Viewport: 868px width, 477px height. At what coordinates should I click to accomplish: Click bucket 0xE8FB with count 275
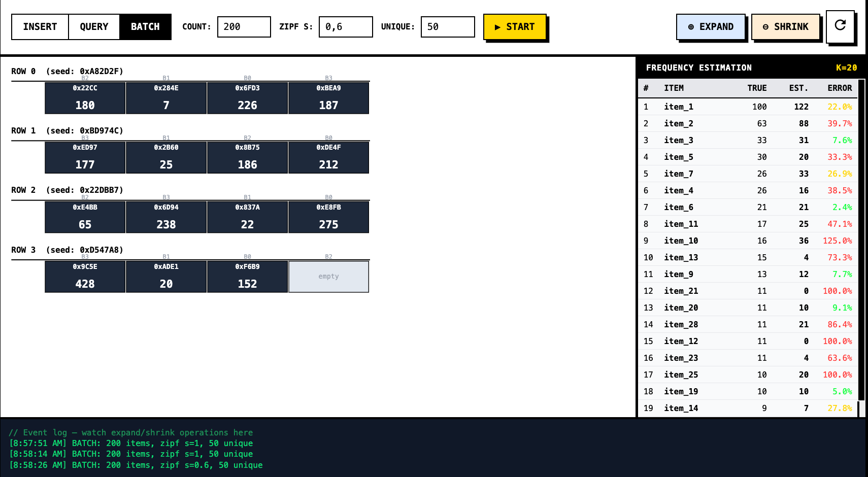[328, 217]
